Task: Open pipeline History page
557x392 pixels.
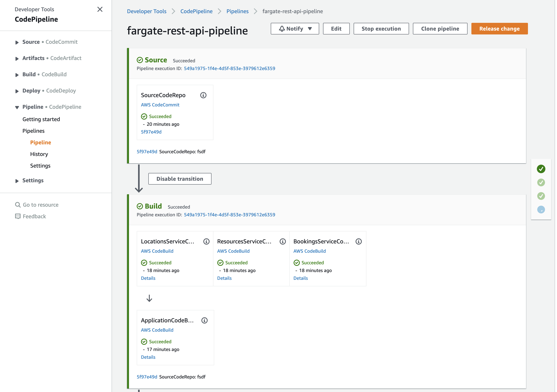Action: click(39, 154)
